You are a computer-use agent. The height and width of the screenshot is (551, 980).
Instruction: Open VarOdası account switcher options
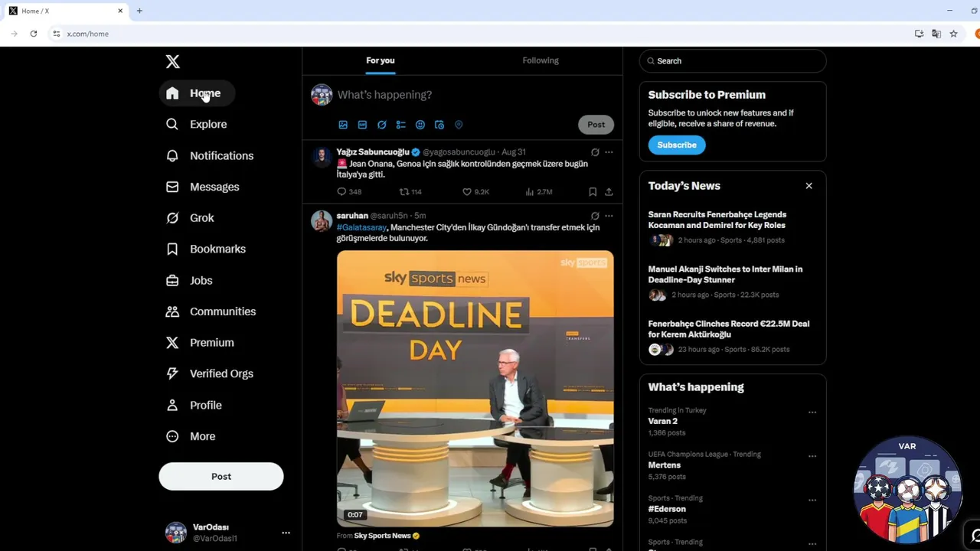pos(286,533)
